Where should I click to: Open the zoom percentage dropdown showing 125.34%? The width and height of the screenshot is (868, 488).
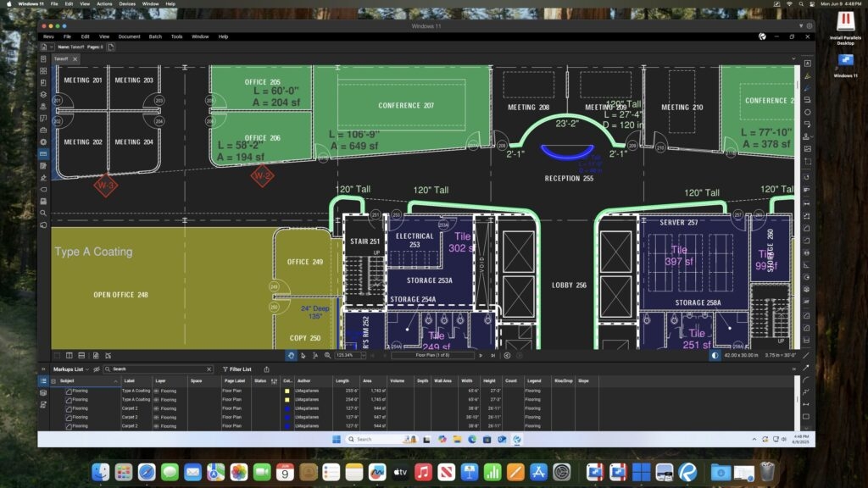(x=364, y=356)
